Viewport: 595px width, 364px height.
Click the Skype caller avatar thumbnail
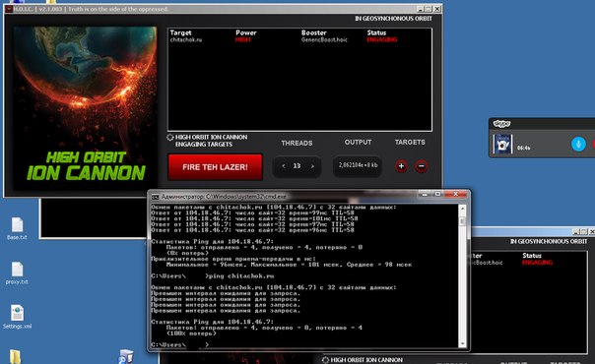coord(502,144)
